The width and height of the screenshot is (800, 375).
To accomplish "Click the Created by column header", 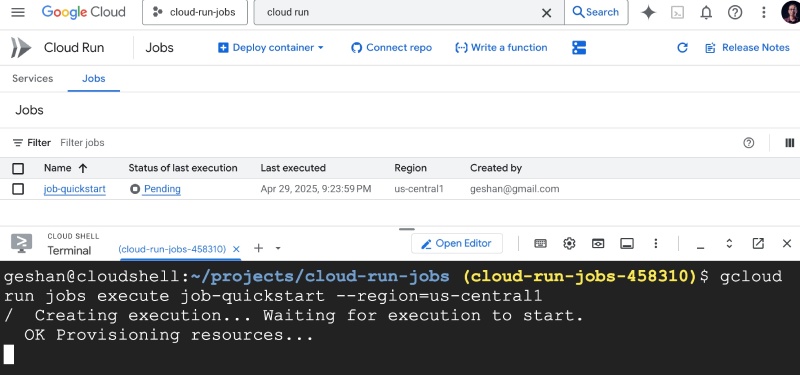I will click(496, 168).
